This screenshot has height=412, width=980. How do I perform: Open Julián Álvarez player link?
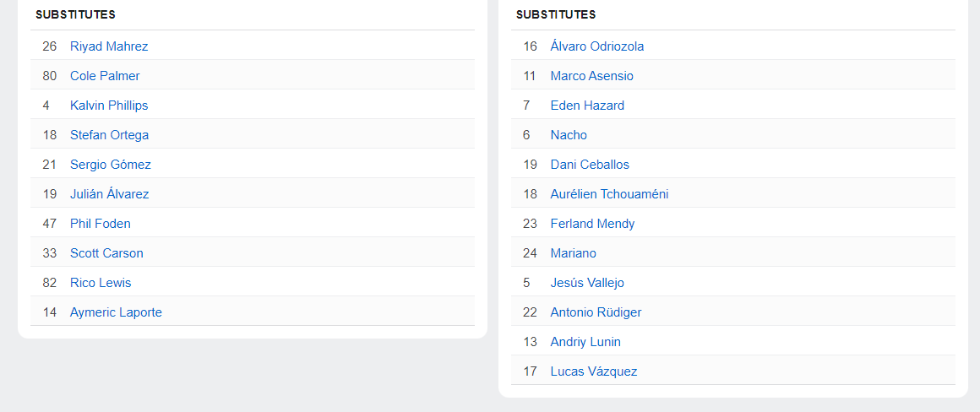tap(109, 194)
